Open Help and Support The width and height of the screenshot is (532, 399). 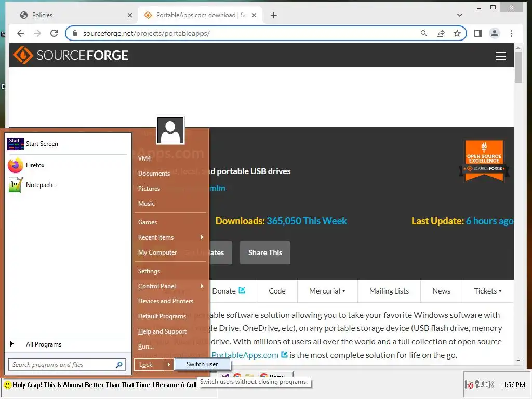tap(162, 331)
